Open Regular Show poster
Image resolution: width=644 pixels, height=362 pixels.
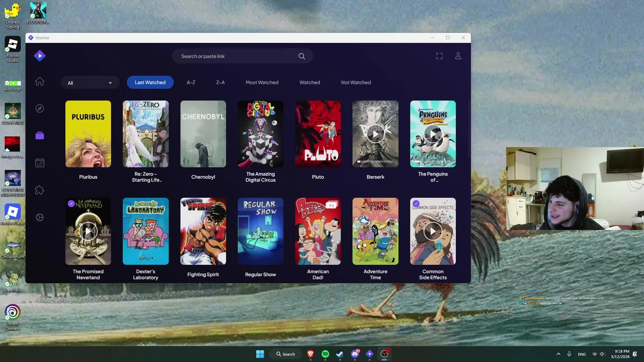click(261, 231)
